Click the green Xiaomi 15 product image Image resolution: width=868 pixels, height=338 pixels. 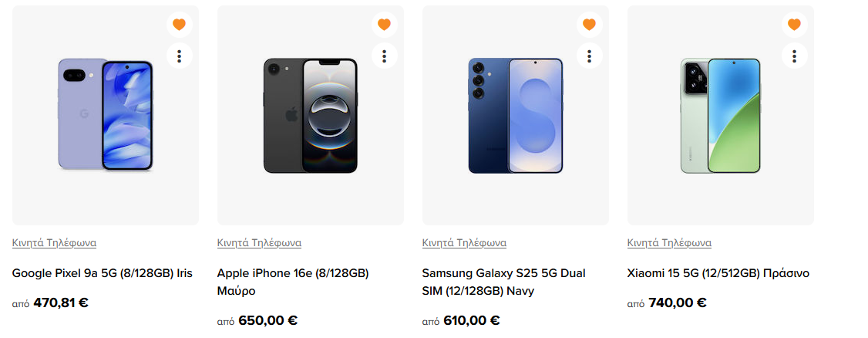(x=721, y=116)
